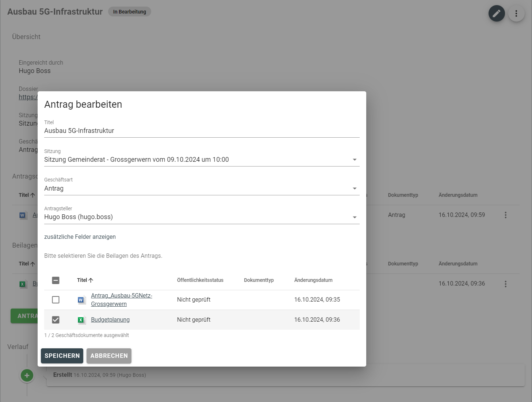The height and width of the screenshot is (402, 532).
Task: Show additional fields via zusätzliche Felder anzeigen
Action: [x=80, y=237]
